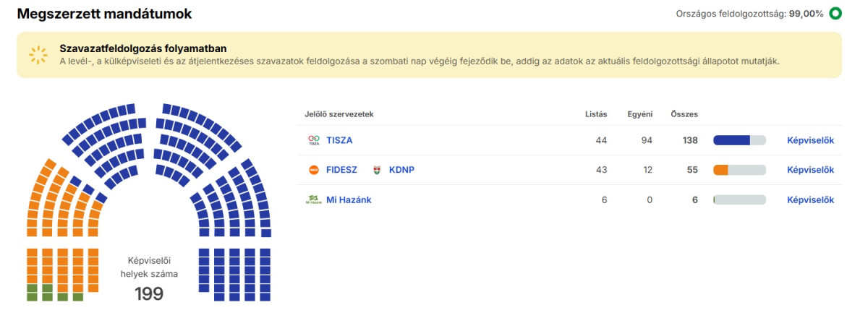View Képviselők list for TISZA

pyautogui.click(x=810, y=140)
